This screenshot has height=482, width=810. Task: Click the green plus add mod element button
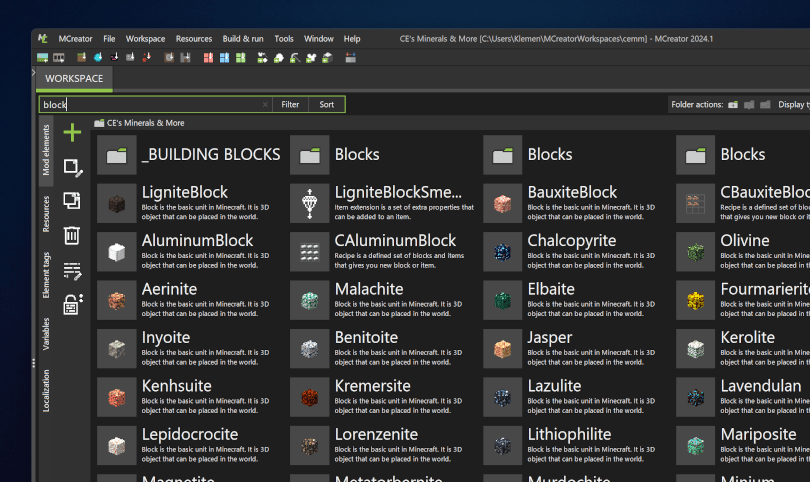click(72, 133)
